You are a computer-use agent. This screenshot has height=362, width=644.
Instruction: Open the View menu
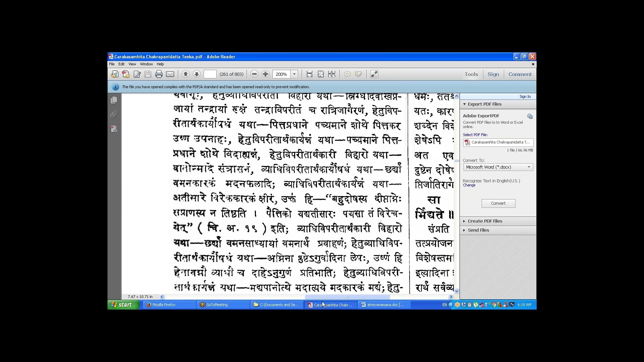[132, 64]
